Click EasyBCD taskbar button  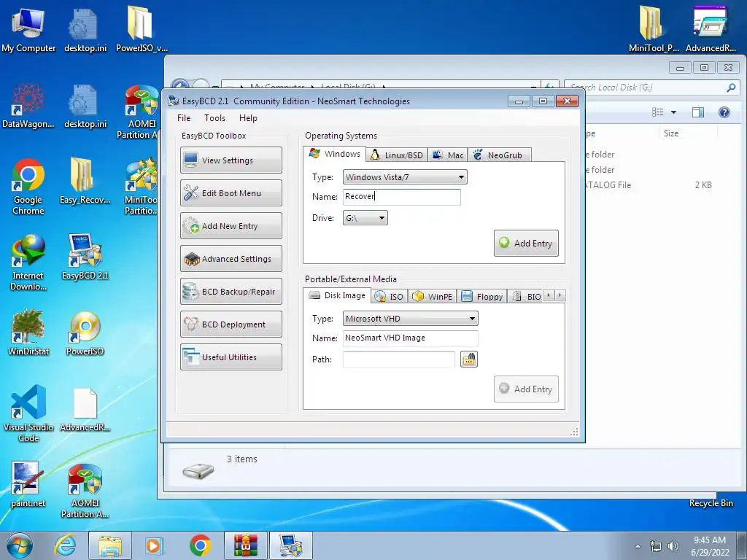pyautogui.click(x=291, y=545)
